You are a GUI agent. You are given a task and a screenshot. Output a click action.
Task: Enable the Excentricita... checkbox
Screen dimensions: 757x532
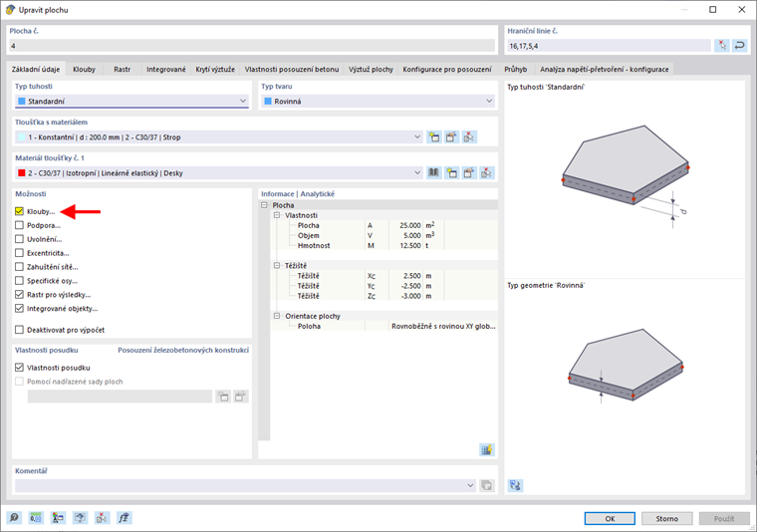[x=19, y=253]
